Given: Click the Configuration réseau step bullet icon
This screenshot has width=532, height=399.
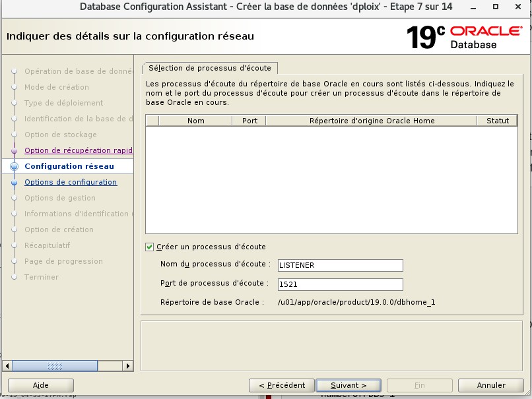Looking at the screenshot, I should 15,166.
